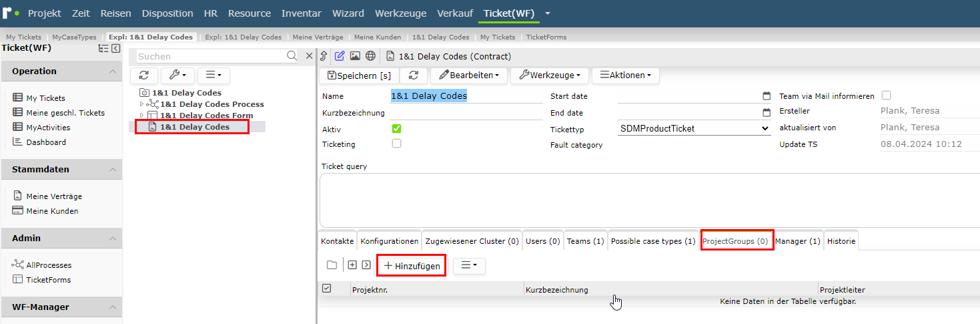The image size is (980, 324).
Task: Switch to the Teams (1) tab
Action: pos(586,241)
